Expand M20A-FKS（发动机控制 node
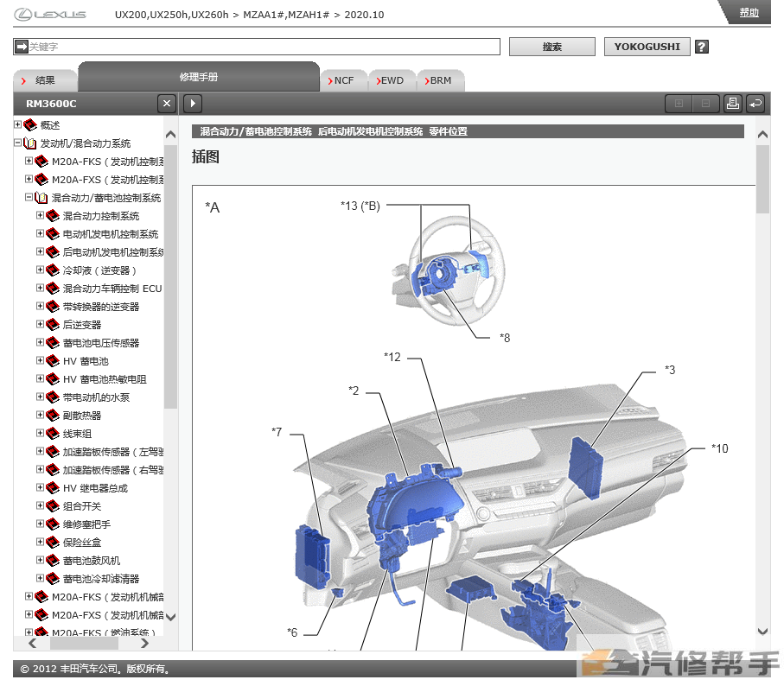The width and height of the screenshot is (784, 686). pos(29,161)
